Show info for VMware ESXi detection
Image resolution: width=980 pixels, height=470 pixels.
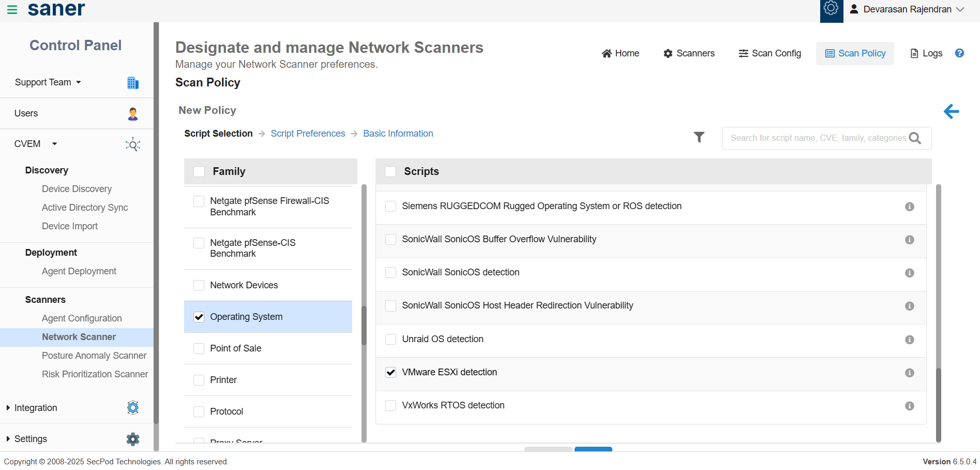point(910,373)
